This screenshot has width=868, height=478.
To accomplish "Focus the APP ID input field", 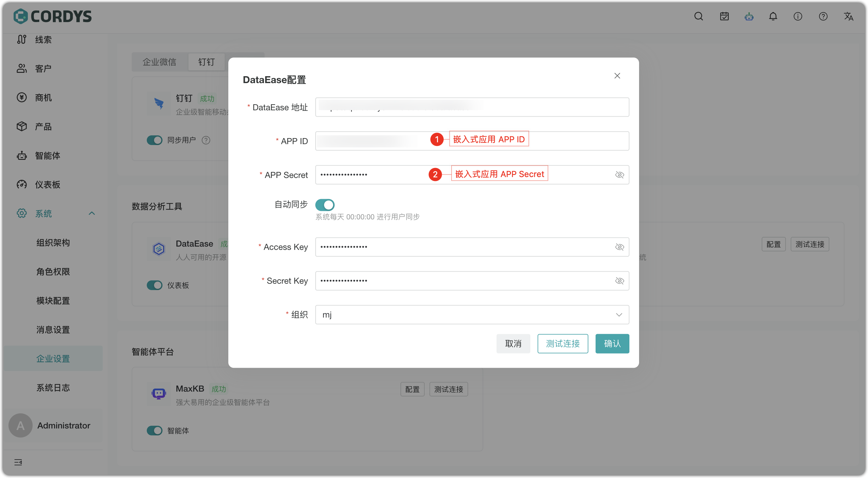I will [x=472, y=141].
